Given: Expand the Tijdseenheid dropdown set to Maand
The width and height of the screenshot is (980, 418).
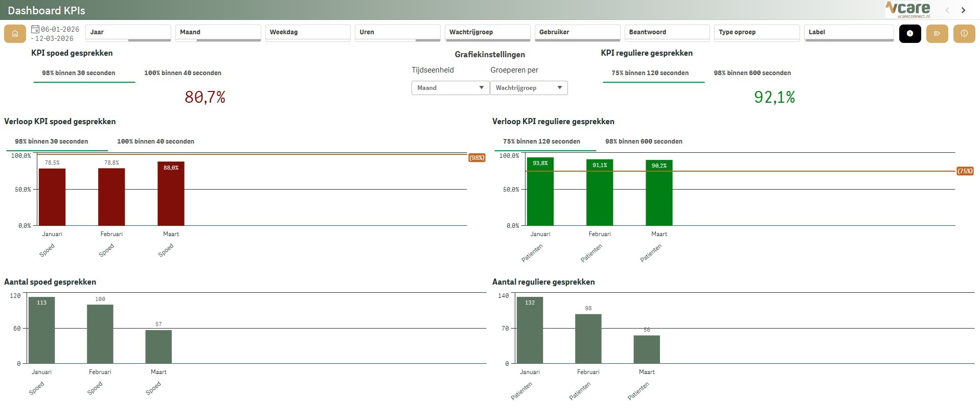Looking at the screenshot, I should [450, 88].
